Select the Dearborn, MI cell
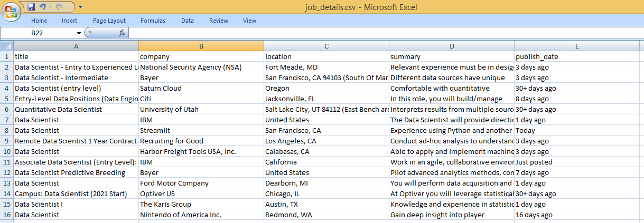This screenshot has height=223, width=644. point(326,183)
